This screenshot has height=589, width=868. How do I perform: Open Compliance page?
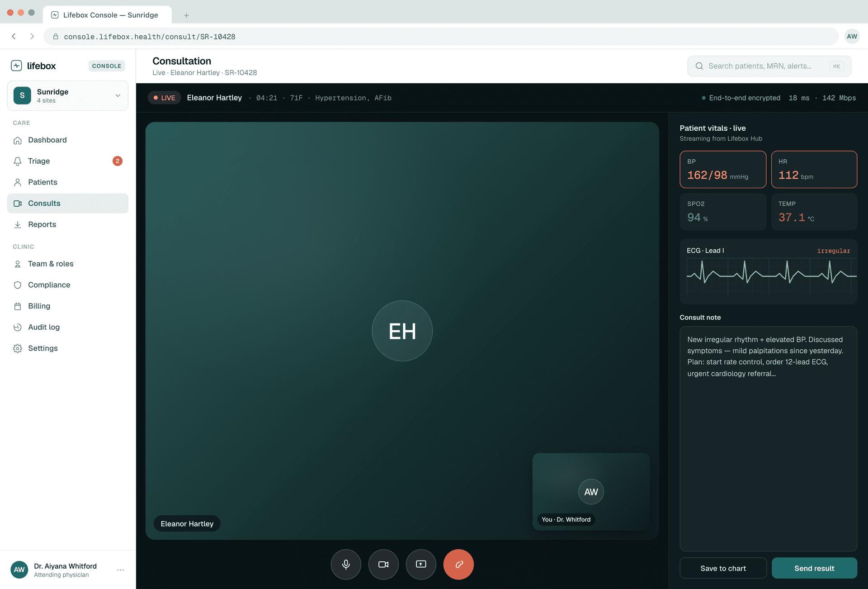(68, 285)
